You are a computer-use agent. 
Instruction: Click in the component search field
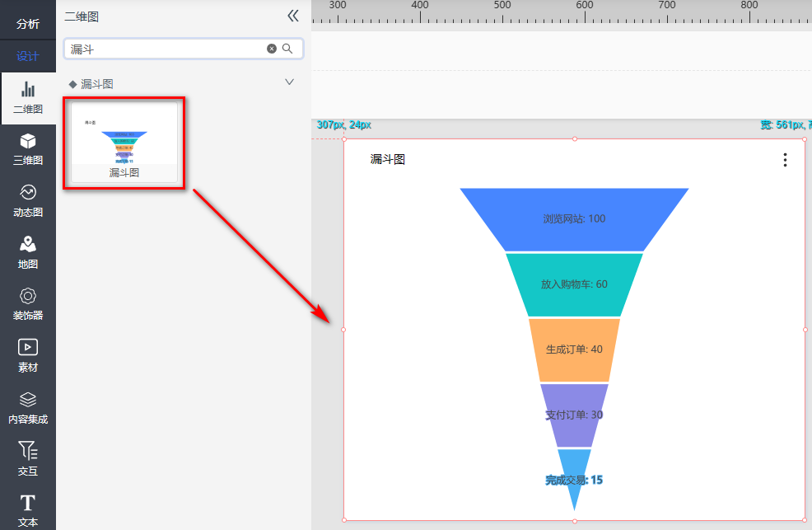165,49
